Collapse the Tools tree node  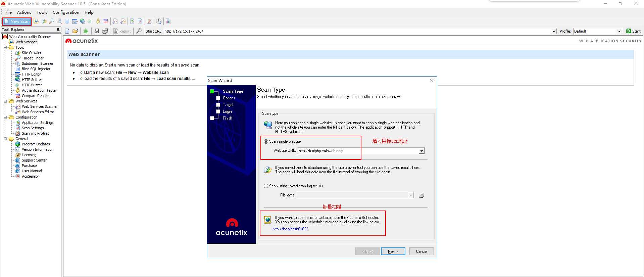click(x=5, y=47)
